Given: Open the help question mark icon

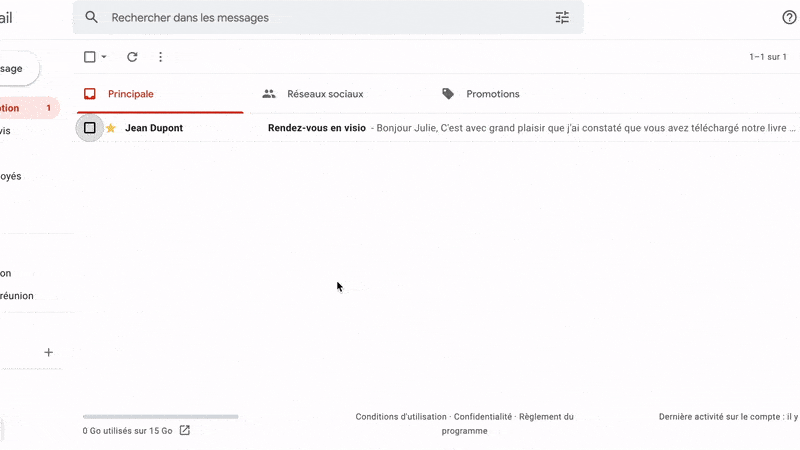Looking at the screenshot, I should click(789, 17).
